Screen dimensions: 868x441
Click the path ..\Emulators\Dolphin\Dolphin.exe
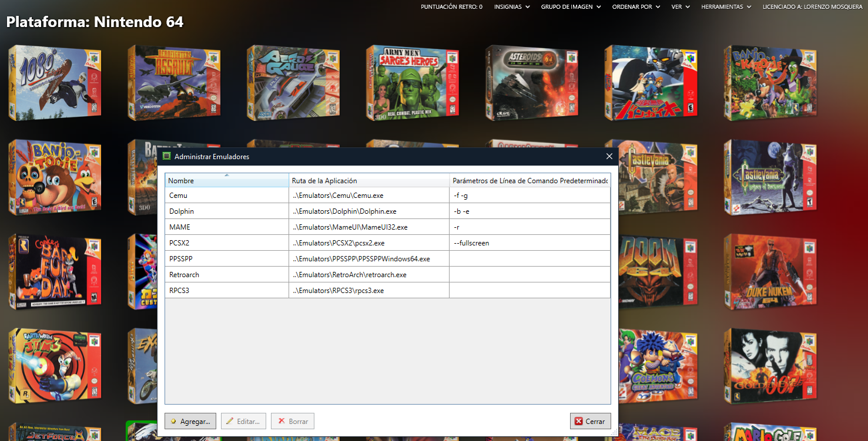344,211
